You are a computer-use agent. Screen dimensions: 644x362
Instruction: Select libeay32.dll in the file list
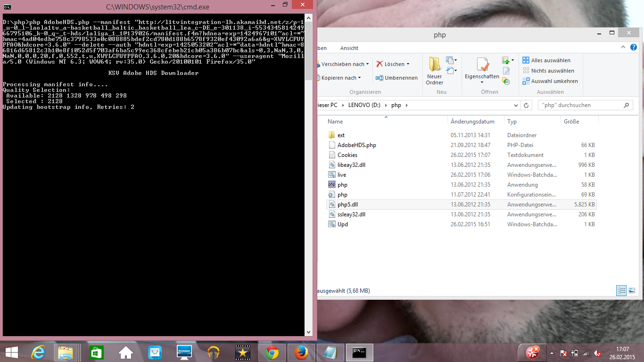351,165
